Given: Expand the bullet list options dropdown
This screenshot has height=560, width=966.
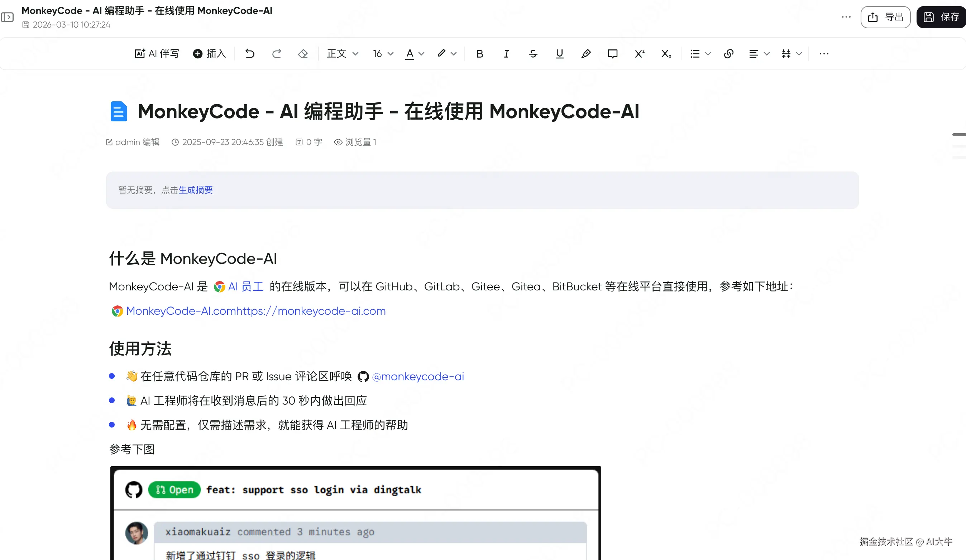Looking at the screenshot, I should pyautogui.click(x=708, y=54).
